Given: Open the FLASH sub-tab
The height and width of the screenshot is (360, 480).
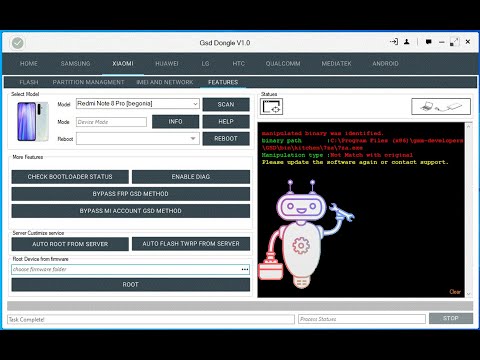Looking at the screenshot, I should (x=29, y=82).
